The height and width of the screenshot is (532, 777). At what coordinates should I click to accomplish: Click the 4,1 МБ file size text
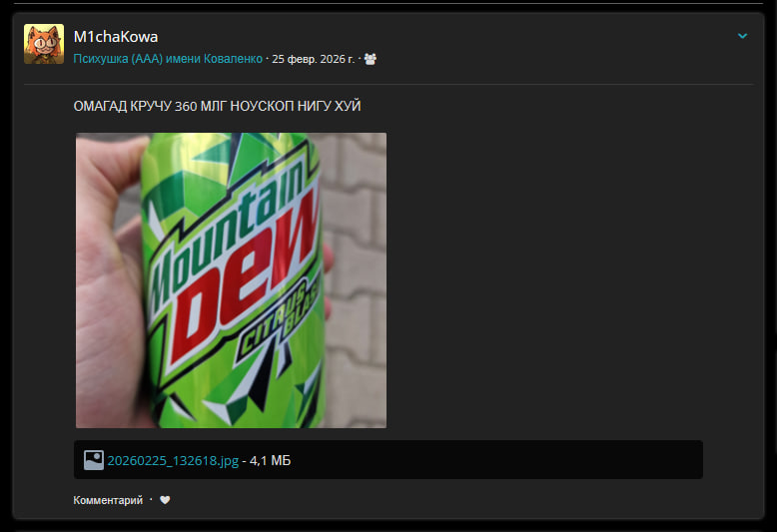click(x=271, y=460)
